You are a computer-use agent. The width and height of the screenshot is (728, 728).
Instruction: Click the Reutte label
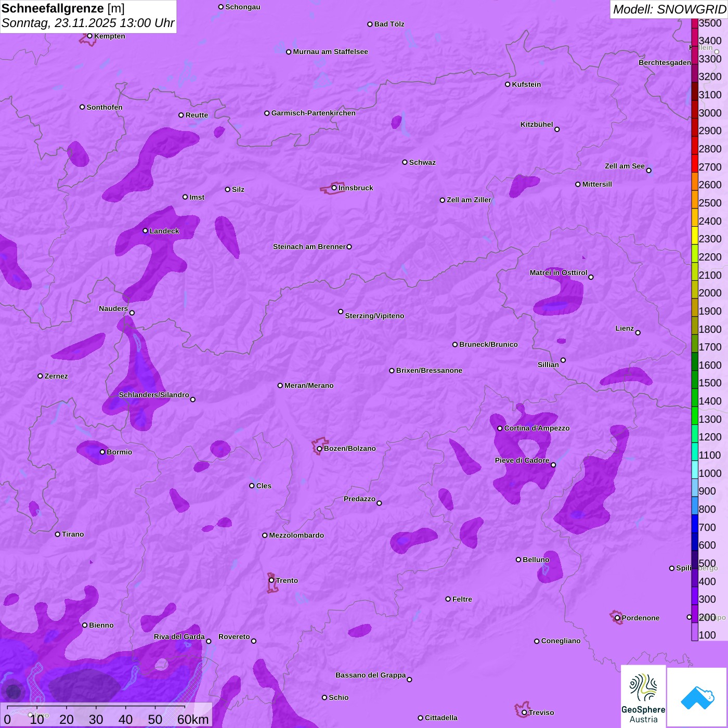pyautogui.click(x=197, y=115)
